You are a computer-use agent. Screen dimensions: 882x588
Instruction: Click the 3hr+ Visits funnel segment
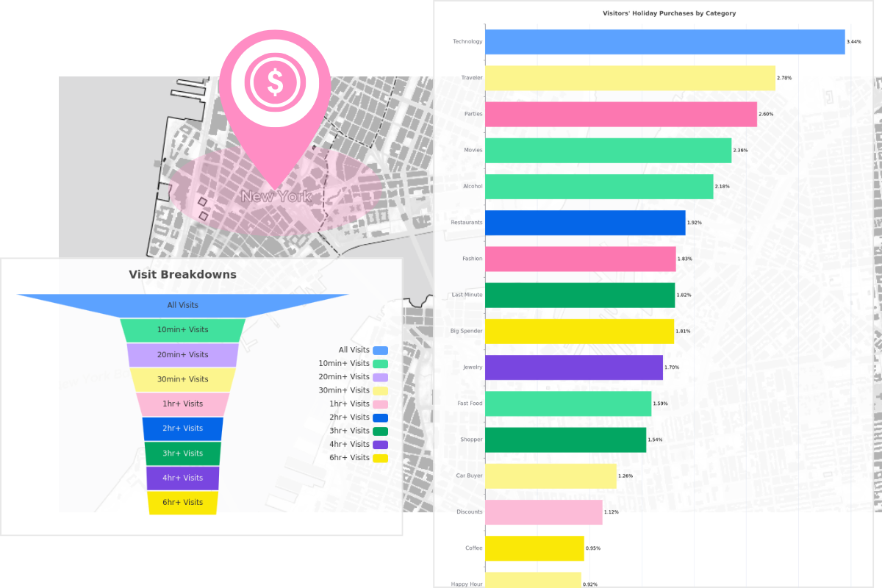click(182, 453)
